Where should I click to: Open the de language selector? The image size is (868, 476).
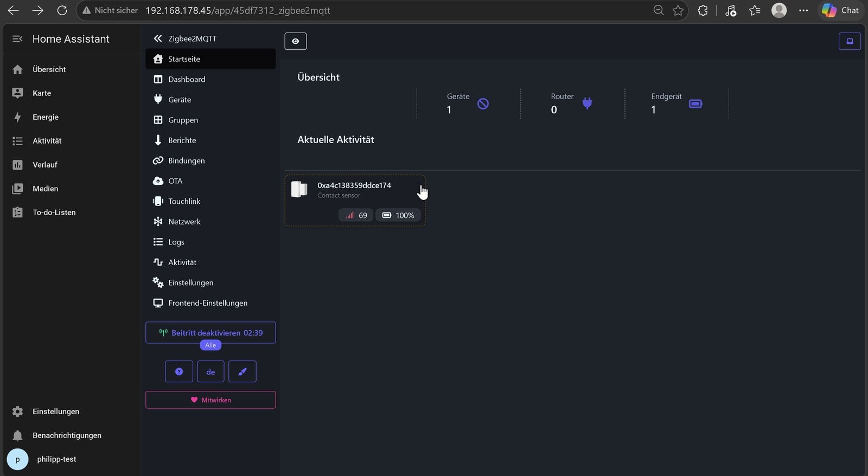210,371
